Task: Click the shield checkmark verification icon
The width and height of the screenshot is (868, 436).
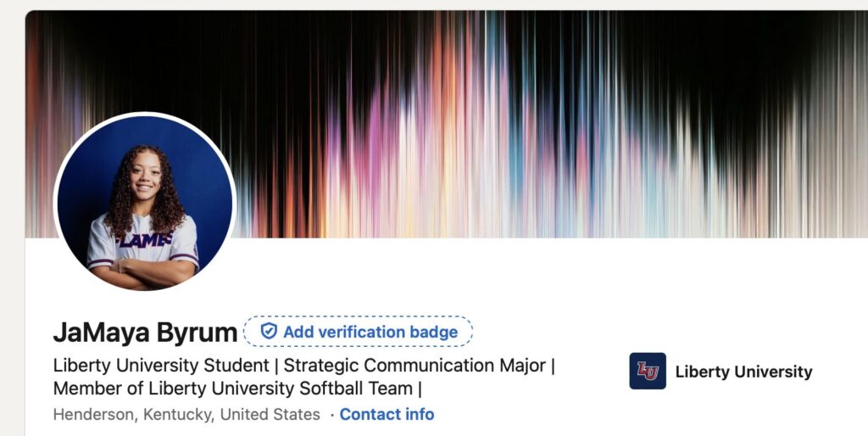Action: [269, 332]
